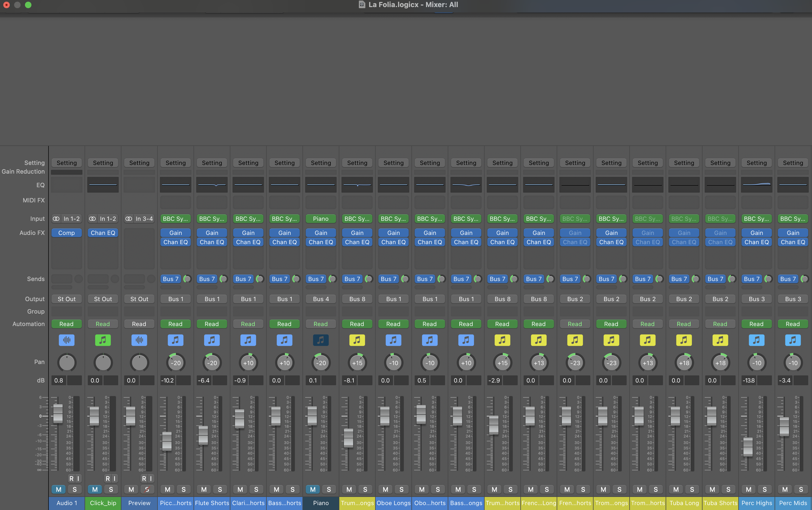Click the Bus 7 send knob on Piano
Image resolution: width=812 pixels, height=510 pixels.
[332, 279]
